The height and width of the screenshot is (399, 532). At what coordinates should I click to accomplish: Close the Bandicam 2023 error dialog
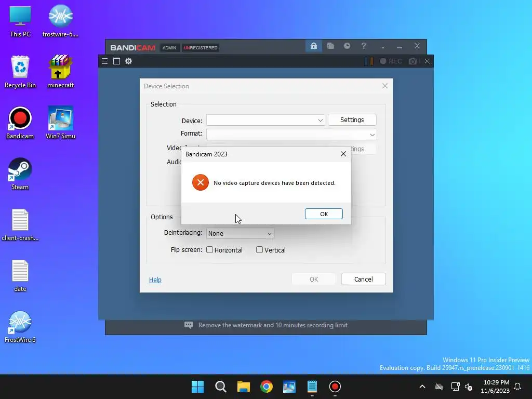343,154
